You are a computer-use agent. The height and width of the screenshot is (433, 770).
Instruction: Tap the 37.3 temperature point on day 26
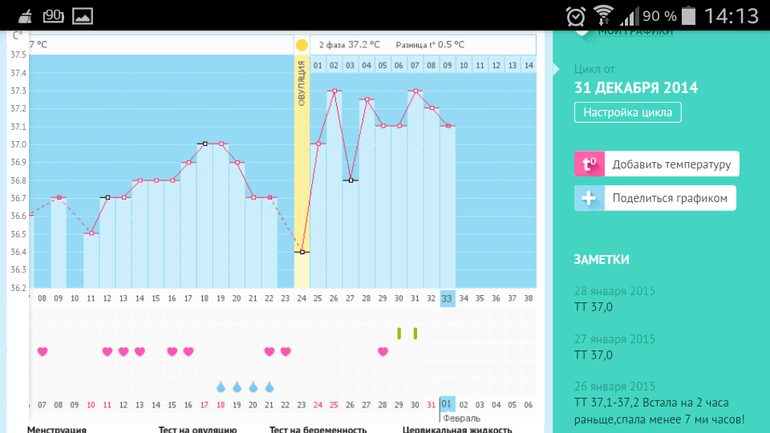[334, 91]
